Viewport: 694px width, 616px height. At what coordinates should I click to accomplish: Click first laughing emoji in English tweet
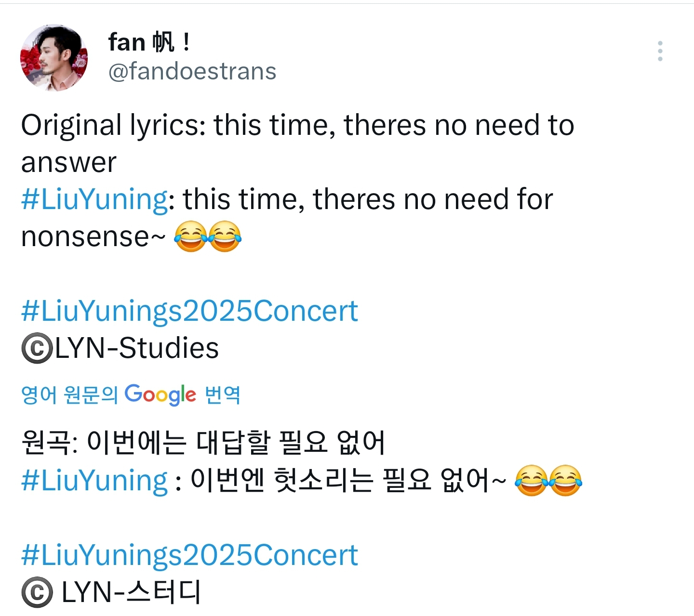(x=191, y=236)
